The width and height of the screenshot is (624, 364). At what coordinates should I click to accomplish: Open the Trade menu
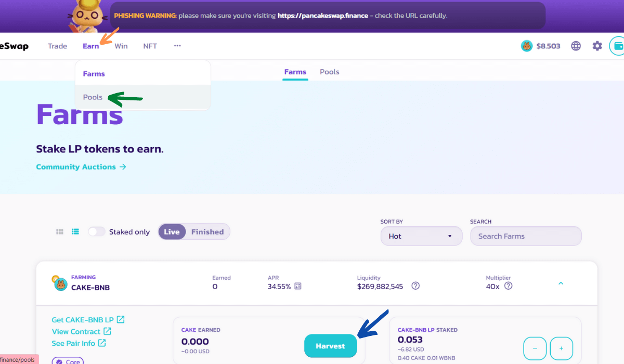tap(57, 46)
